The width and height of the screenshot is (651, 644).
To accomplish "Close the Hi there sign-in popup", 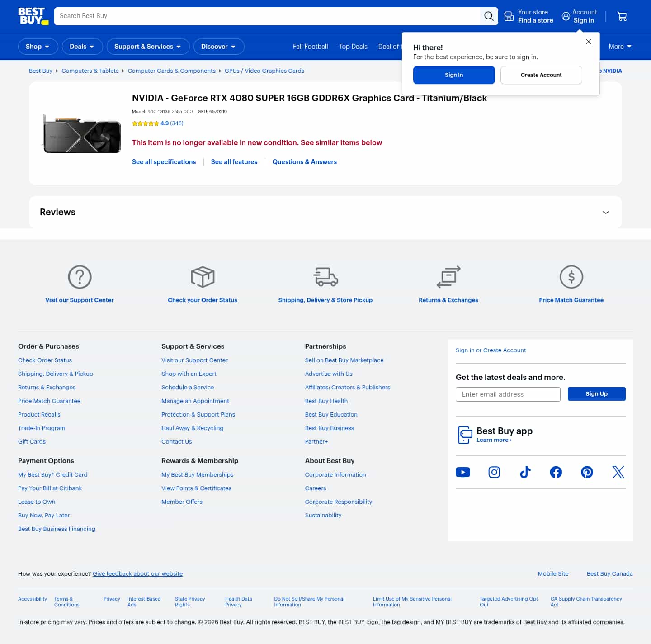I will (589, 42).
